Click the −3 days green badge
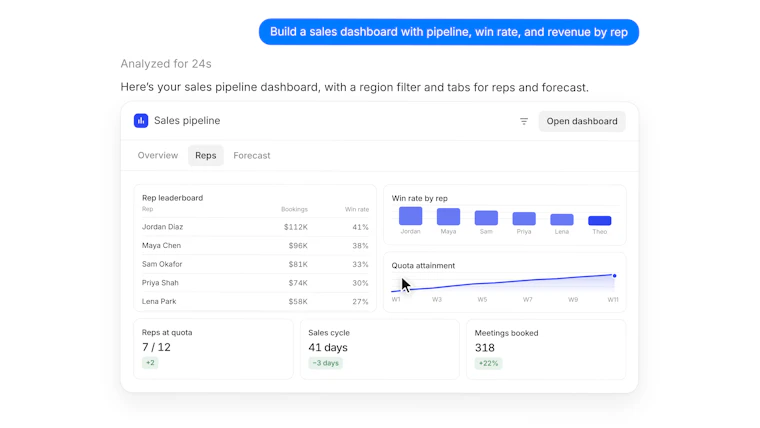Screen dimensions: 760x428 pos(325,363)
